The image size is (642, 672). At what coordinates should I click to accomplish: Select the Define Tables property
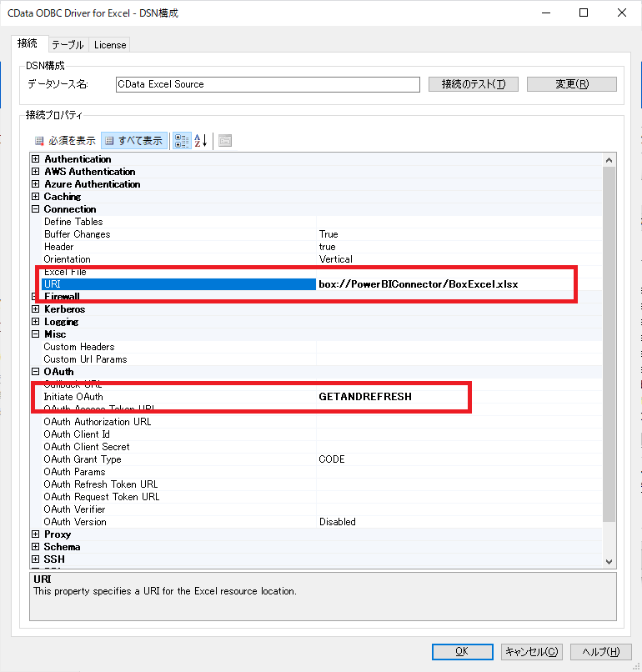pos(178,222)
